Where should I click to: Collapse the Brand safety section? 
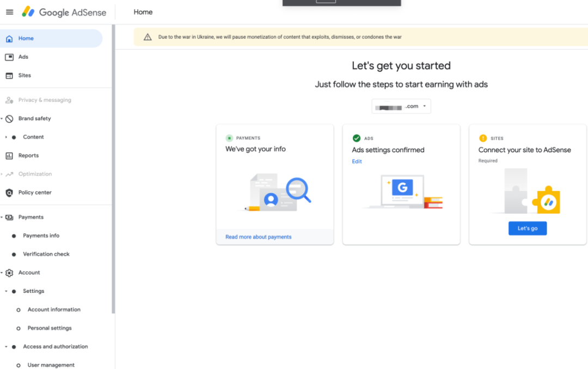click(x=2, y=119)
